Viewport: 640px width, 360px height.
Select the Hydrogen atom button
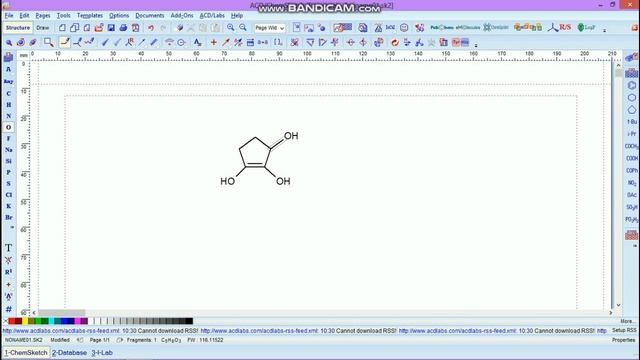[x=9, y=105]
